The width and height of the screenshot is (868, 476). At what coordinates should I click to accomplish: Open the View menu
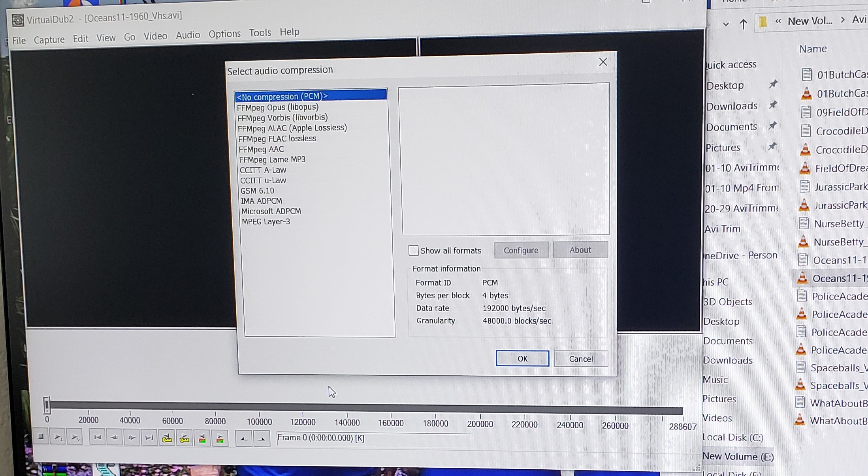pyautogui.click(x=106, y=37)
